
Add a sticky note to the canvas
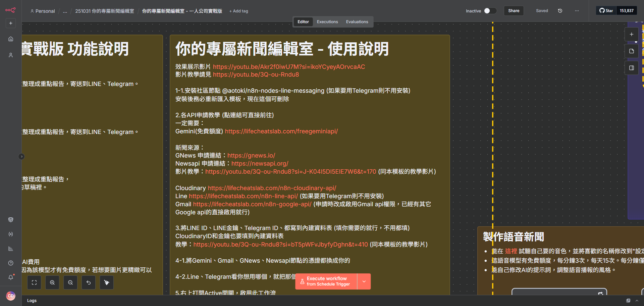point(632,51)
